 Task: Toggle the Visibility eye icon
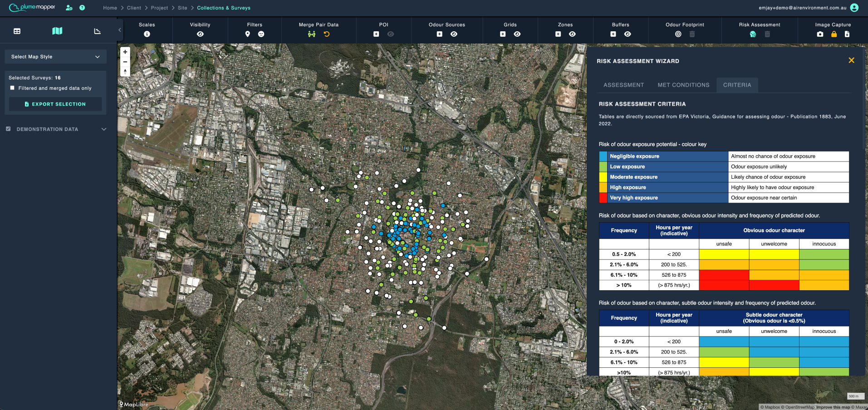[x=201, y=34]
